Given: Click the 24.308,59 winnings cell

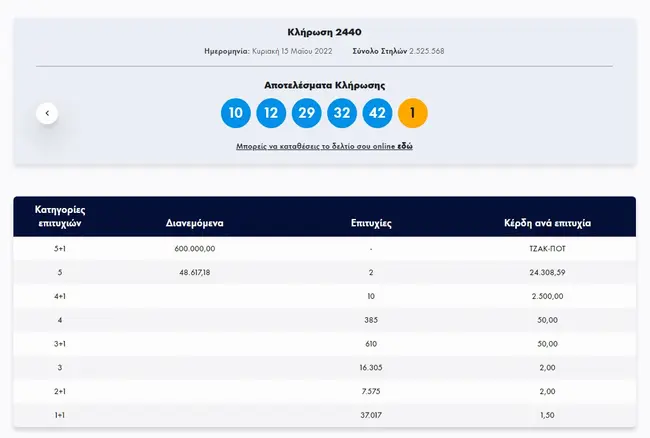Looking at the screenshot, I should (547, 272).
